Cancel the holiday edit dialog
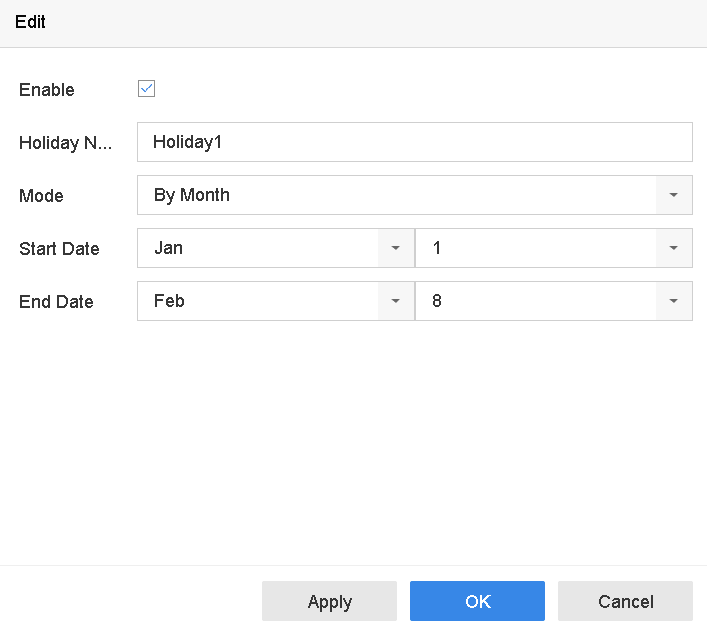The height and width of the screenshot is (634, 707). (625, 601)
